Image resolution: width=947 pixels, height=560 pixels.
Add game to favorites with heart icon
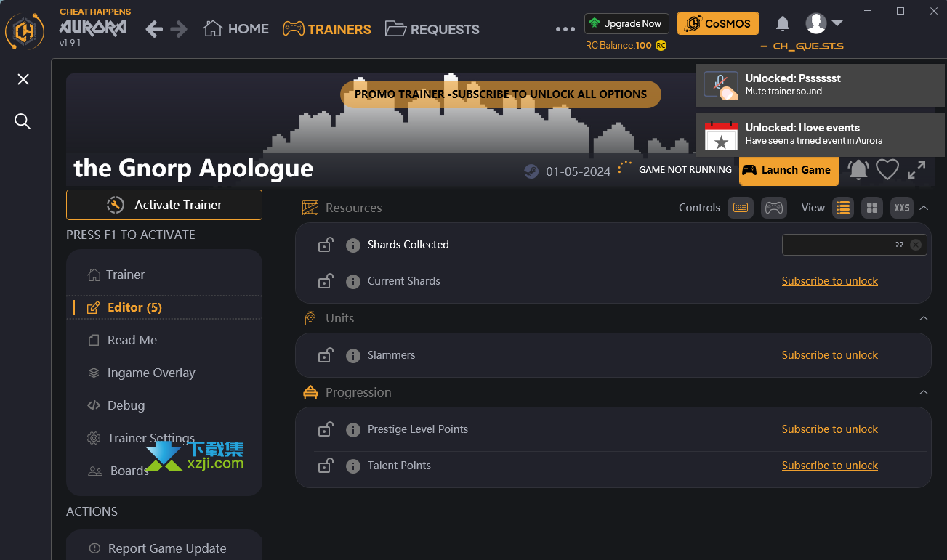tap(887, 170)
